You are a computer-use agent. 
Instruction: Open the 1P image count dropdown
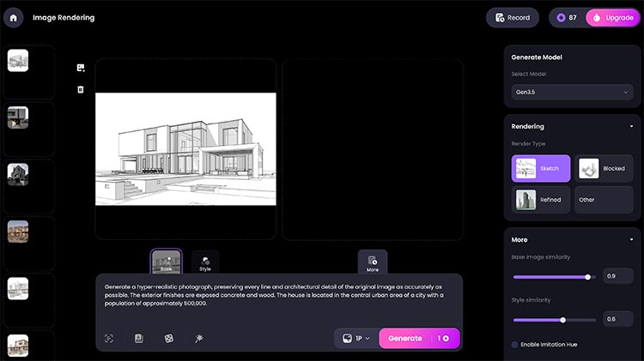tap(356, 339)
